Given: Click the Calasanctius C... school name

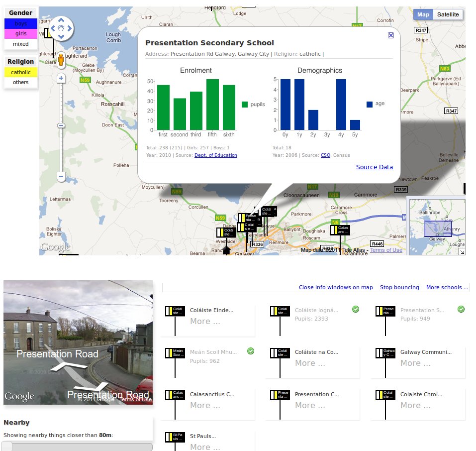Looking at the screenshot, I should click(x=212, y=394).
